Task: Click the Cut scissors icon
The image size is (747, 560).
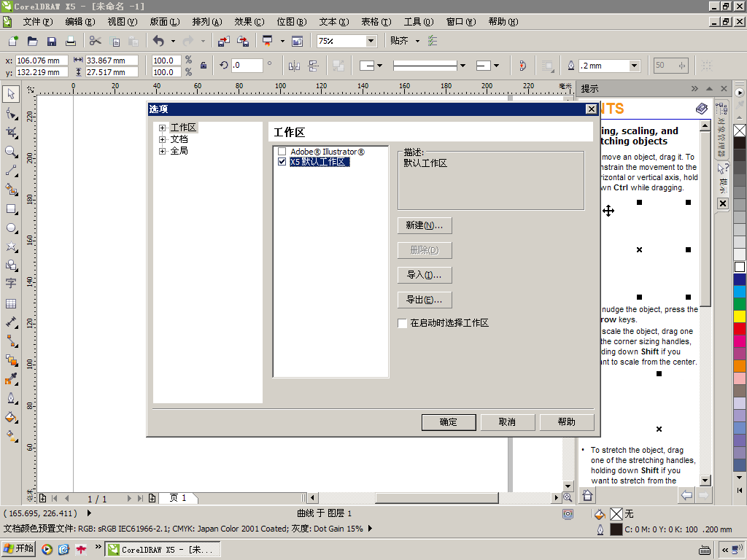Action: pos(96,41)
